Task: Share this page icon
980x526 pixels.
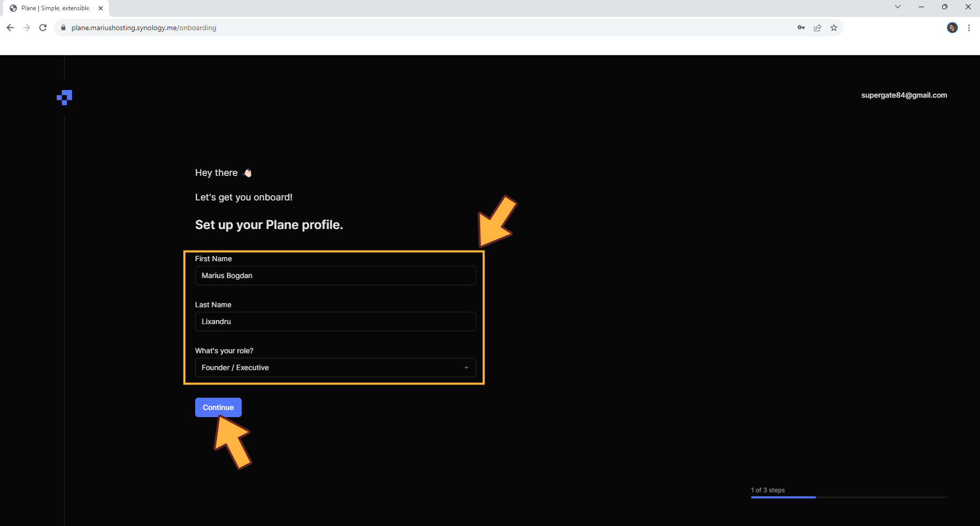Action: 818,28
